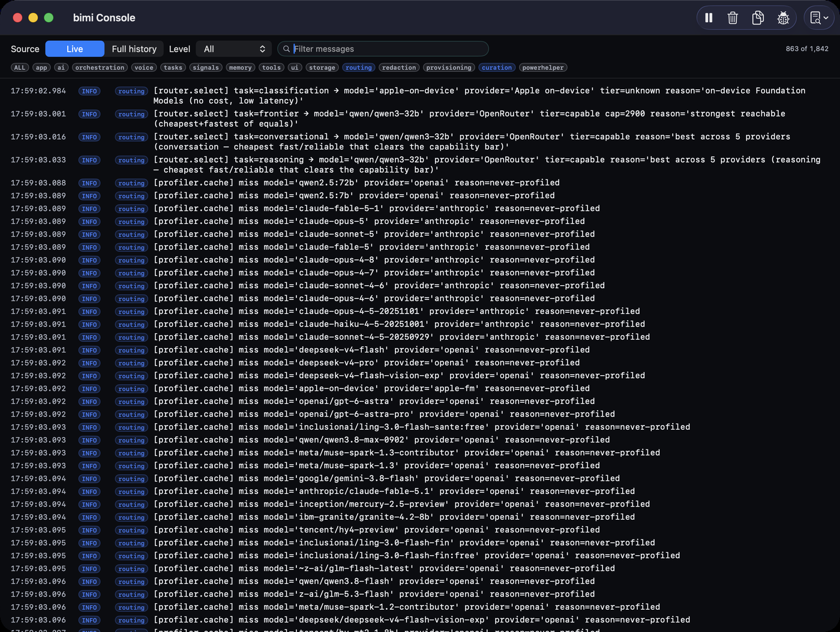Toggle the orchestration category filter
The height and width of the screenshot is (632, 840).
point(100,68)
